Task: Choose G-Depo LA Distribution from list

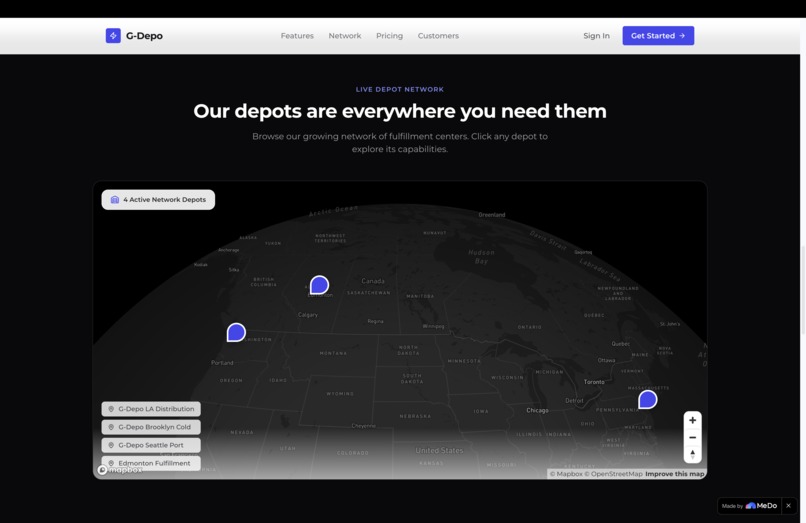Action: (151, 409)
